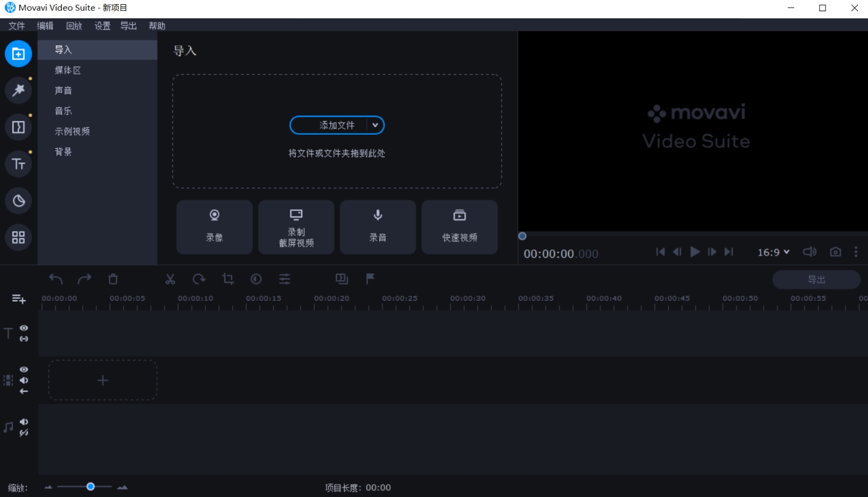
Task: Open the Filters magic wand panel
Action: coord(18,90)
